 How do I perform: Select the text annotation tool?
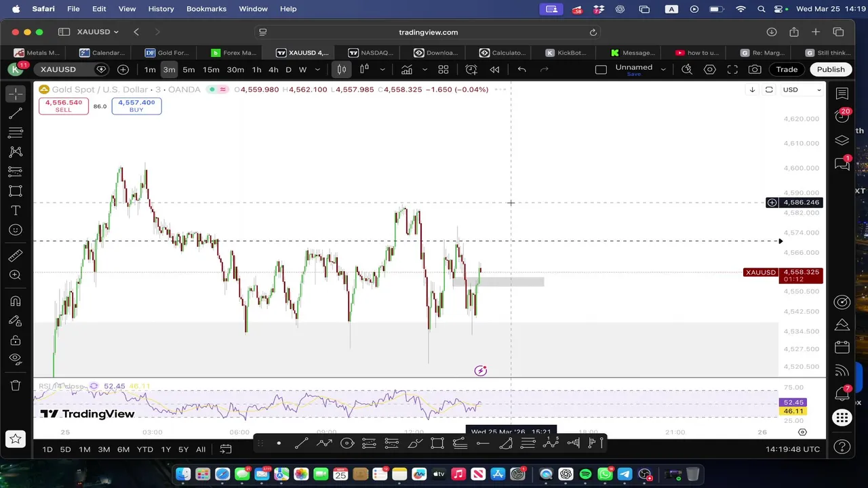(x=16, y=211)
